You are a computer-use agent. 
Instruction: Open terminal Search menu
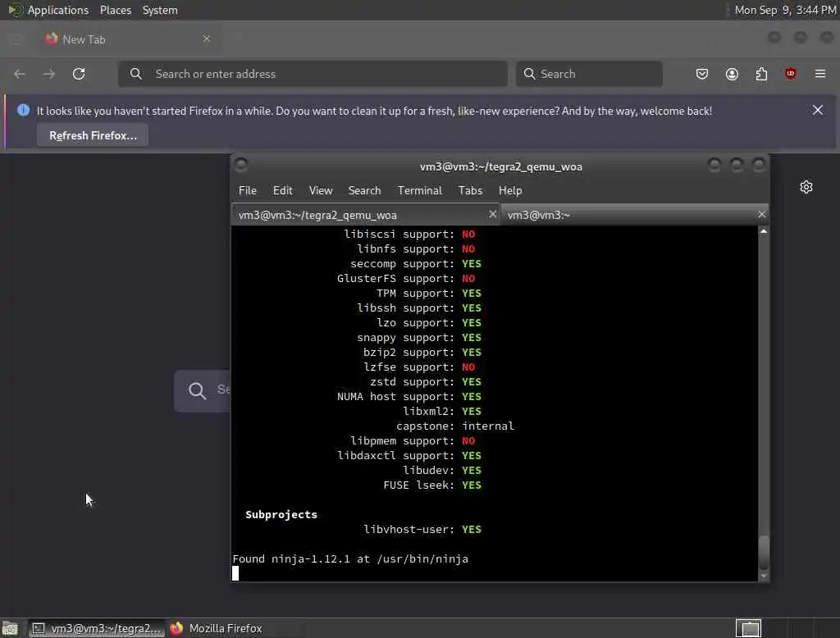point(364,191)
